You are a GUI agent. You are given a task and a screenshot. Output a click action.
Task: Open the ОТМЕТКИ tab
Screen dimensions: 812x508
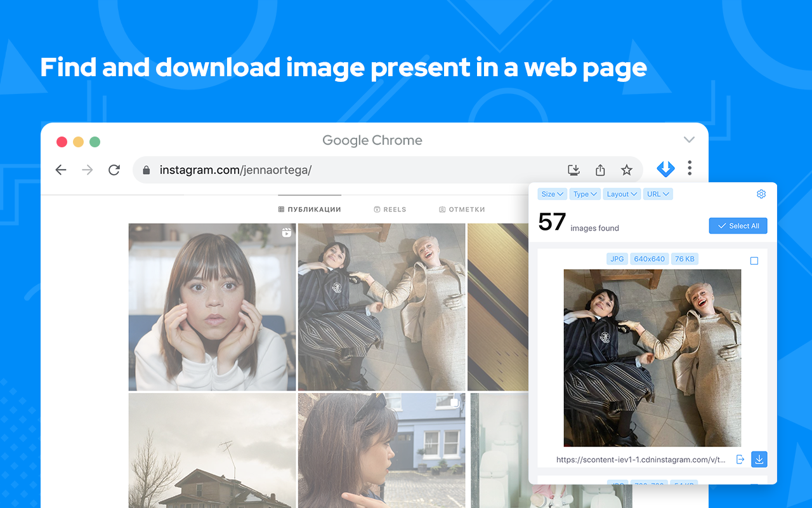coord(462,209)
